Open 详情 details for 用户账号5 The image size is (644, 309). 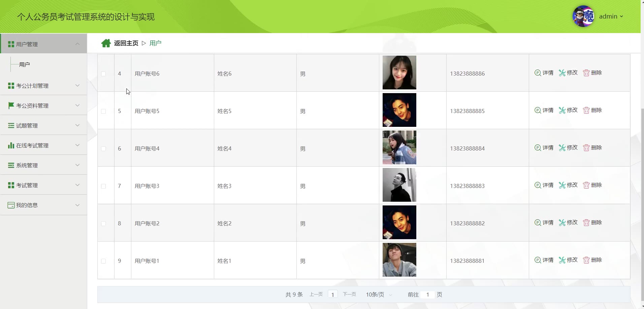tap(544, 110)
